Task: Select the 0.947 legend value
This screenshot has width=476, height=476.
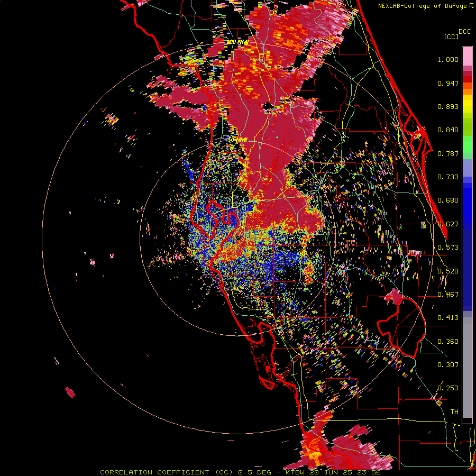Action: [448, 83]
